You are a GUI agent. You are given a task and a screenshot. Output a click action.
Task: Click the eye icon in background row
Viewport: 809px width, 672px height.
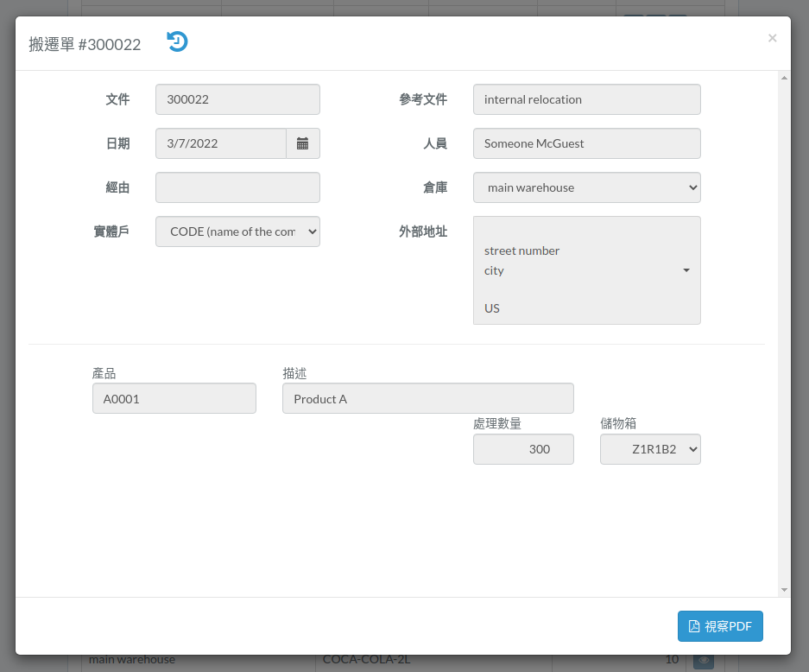click(703, 660)
